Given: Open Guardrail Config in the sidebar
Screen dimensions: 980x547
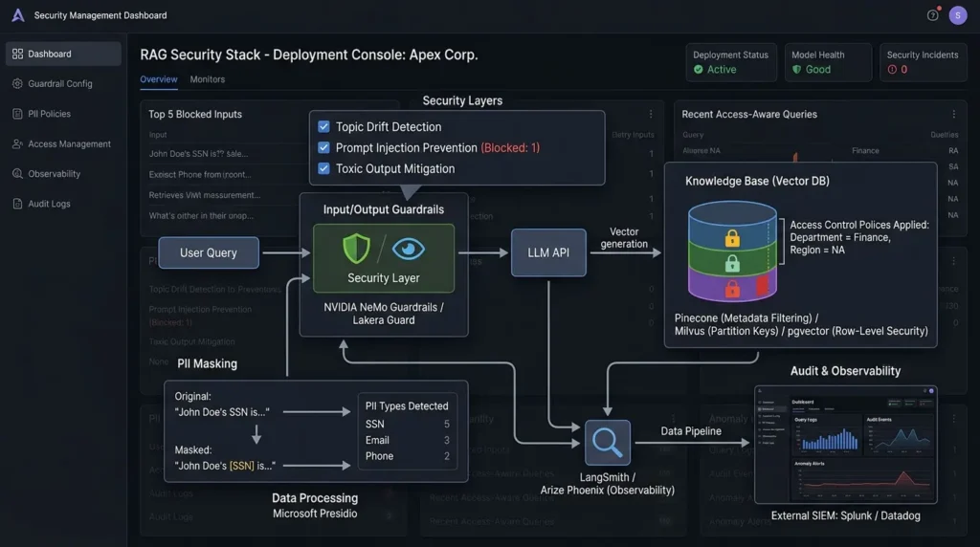Looking at the screenshot, I should click(x=63, y=83).
